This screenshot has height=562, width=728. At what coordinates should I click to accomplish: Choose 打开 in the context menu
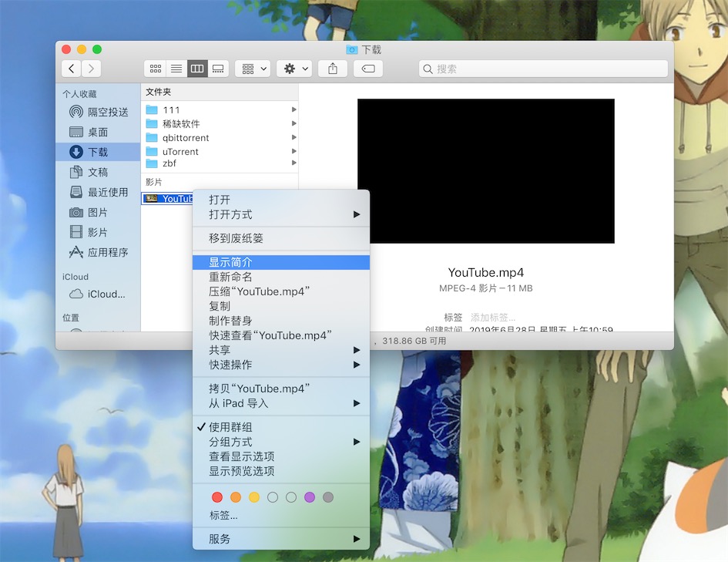pos(281,200)
